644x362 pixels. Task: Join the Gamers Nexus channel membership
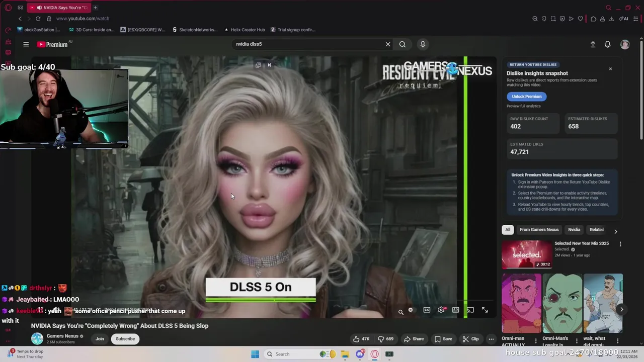(100, 339)
